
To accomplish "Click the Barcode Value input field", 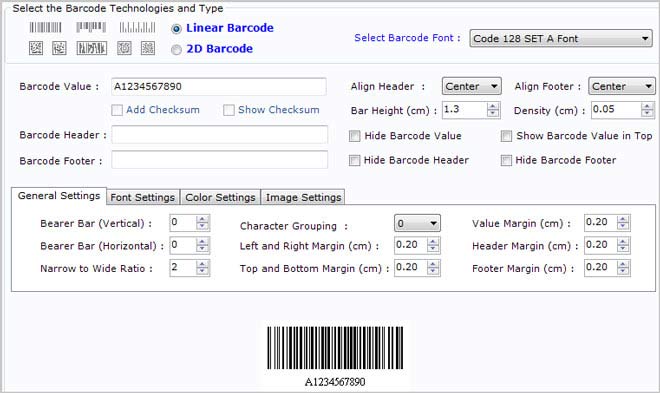I will (218, 86).
